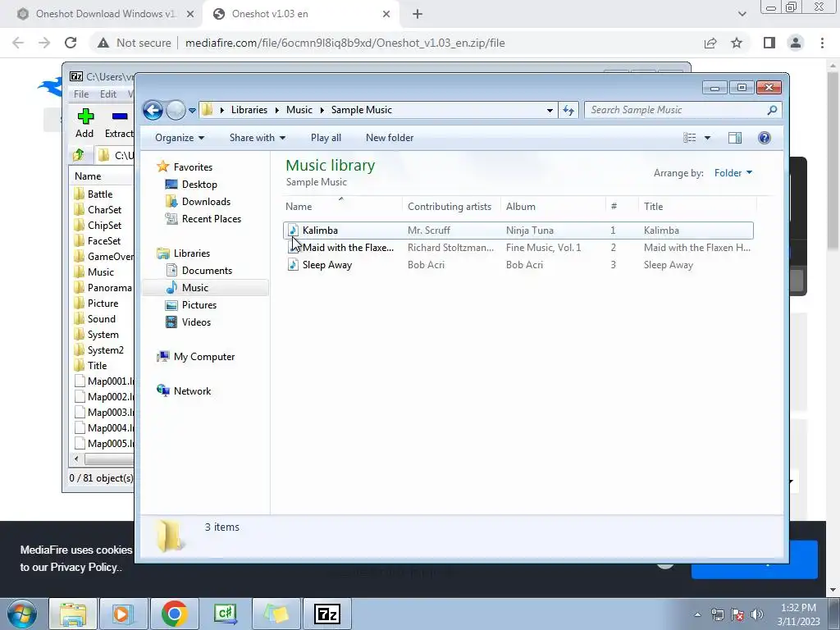Image resolution: width=840 pixels, height=630 pixels.
Task: Select the Music library in sidebar
Action: [195, 288]
